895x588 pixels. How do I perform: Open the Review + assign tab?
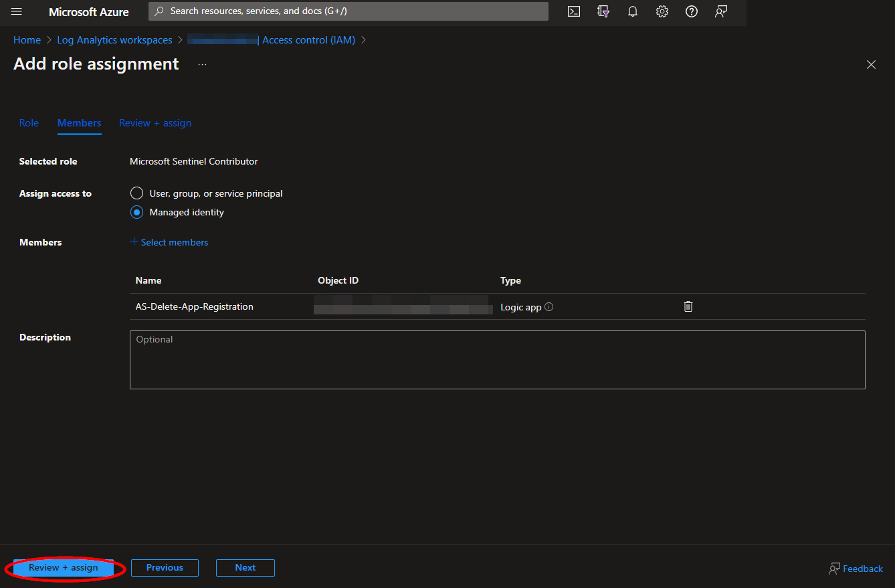[x=155, y=123]
